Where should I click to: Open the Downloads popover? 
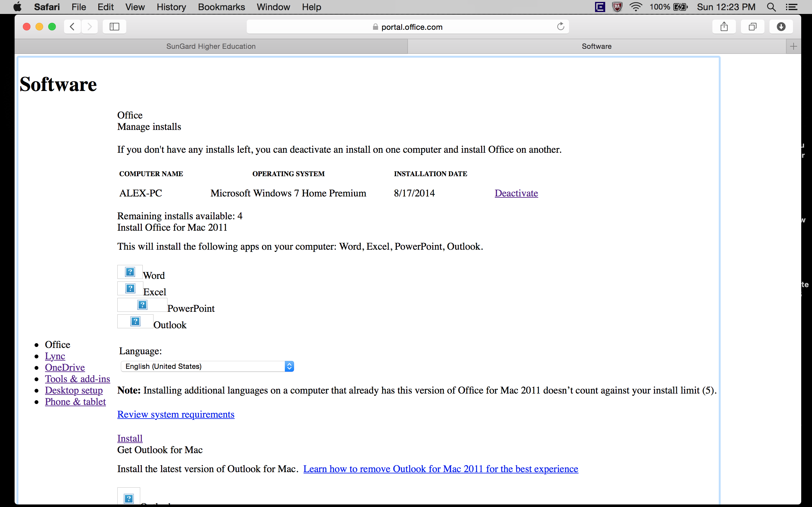pos(781,27)
